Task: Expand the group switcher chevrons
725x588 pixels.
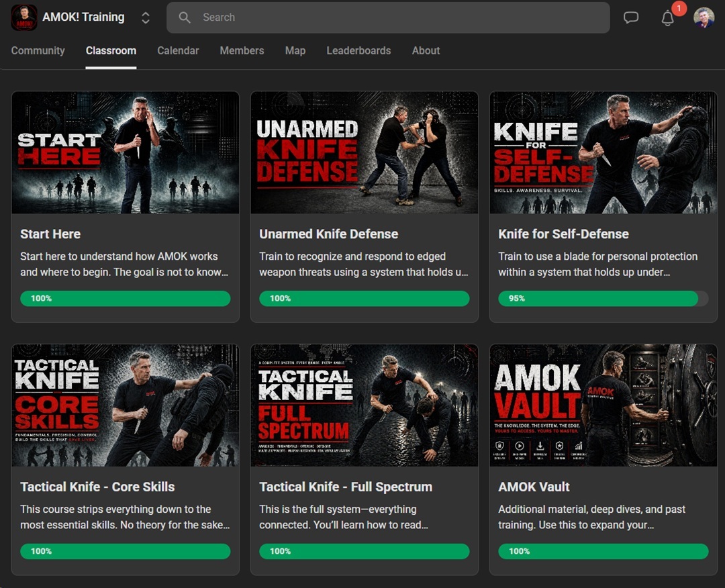Action: 146,18
